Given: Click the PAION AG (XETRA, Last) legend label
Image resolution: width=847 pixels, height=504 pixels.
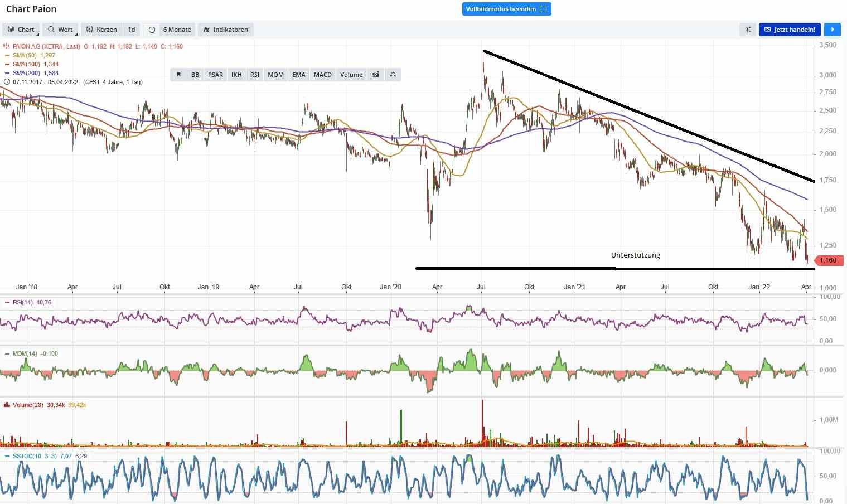Looking at the screenshot, I should point(46,46).
